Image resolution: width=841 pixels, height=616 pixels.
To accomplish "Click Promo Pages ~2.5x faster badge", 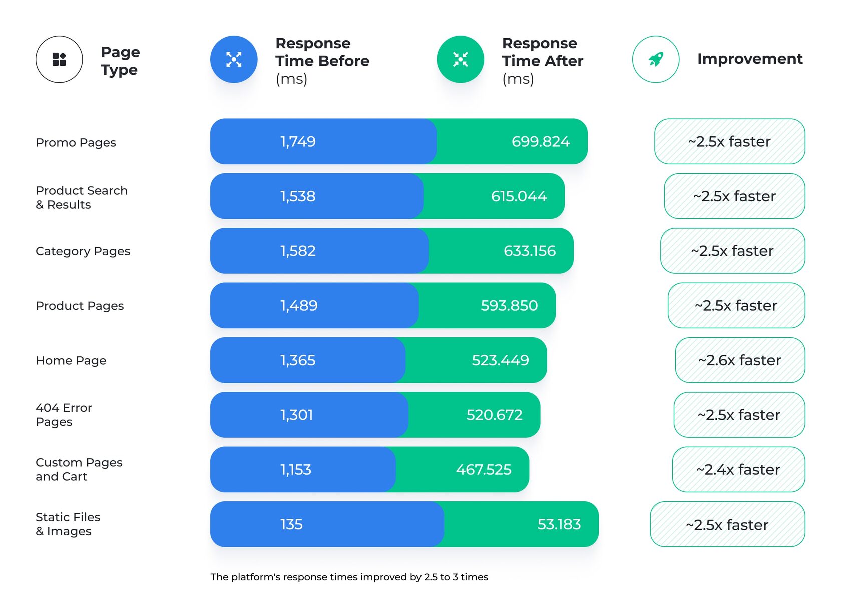I will coord(729,141).
